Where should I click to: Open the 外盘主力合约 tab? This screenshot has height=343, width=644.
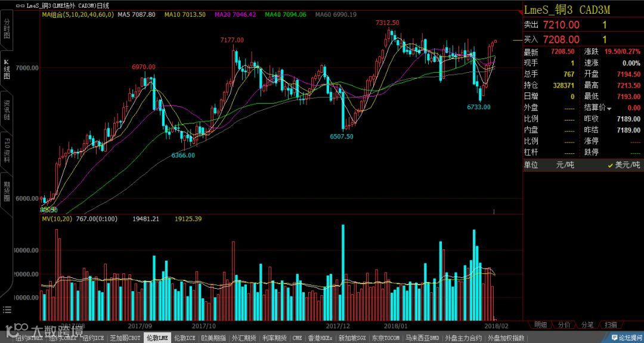pos(463,338)
